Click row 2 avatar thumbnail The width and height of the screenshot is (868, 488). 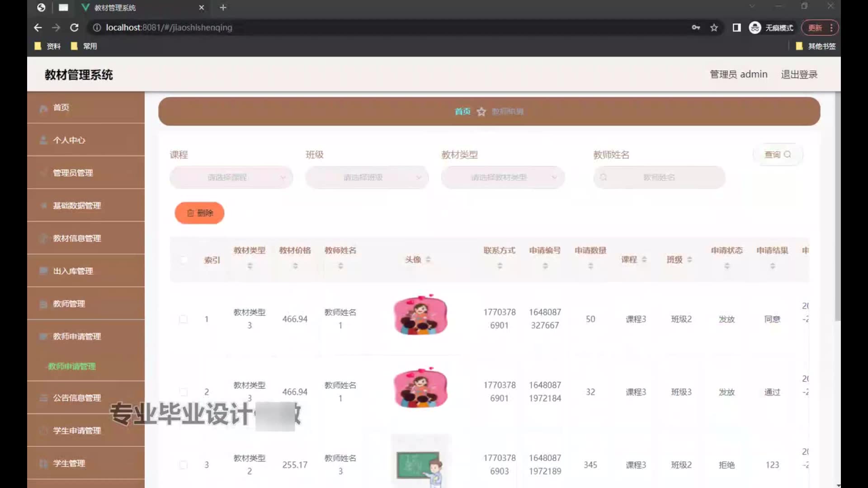coord(420,388)
